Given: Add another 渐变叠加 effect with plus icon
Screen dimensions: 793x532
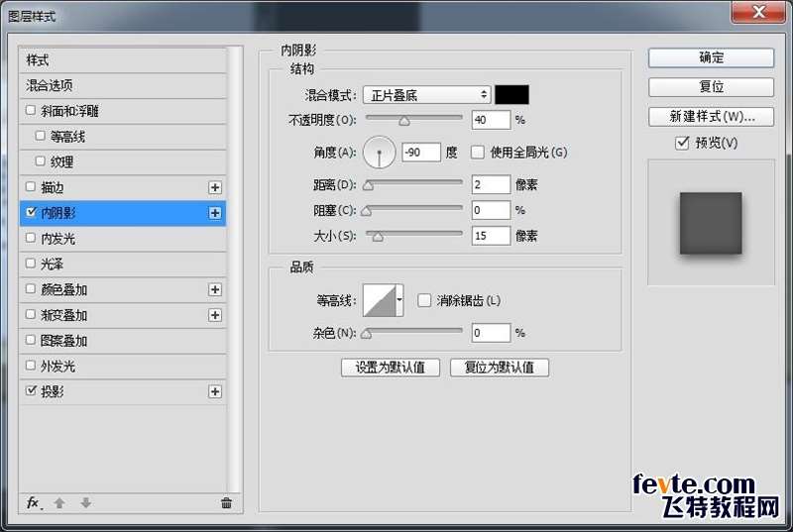Looking at the screenshot, I should (x=215, y=315).
